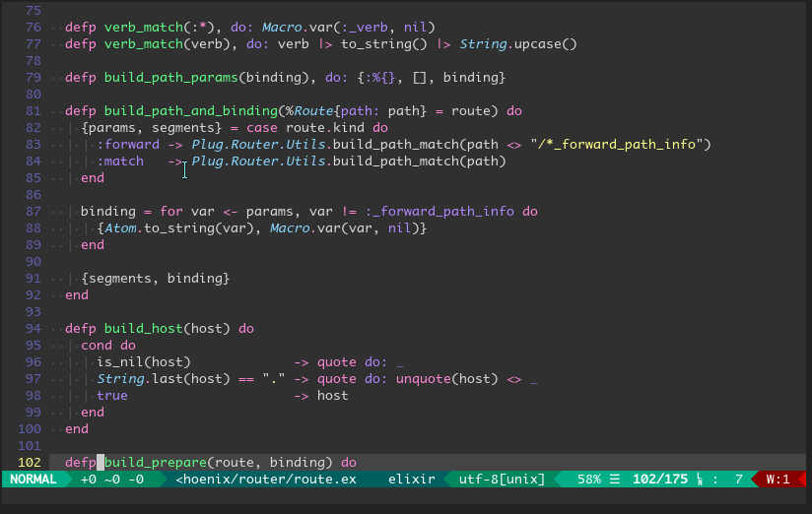
Task: Click '%Route' struct on line 81
Action: 309,110
